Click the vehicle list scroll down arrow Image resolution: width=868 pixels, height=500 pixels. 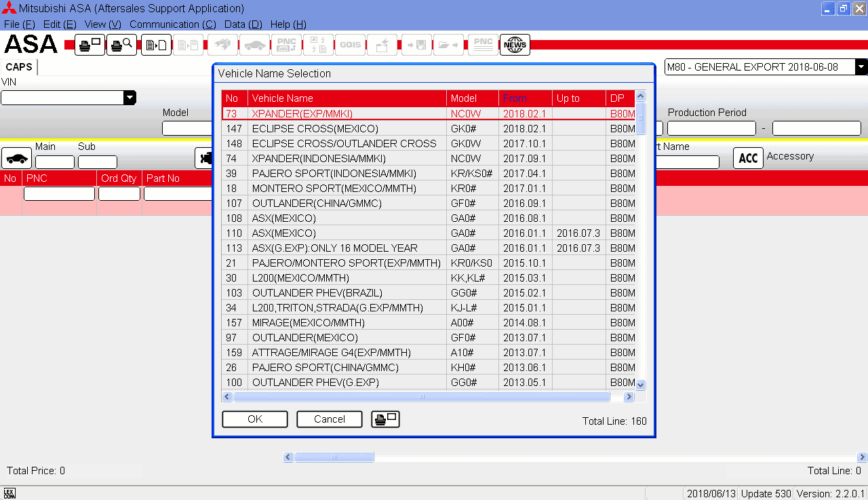641,385
